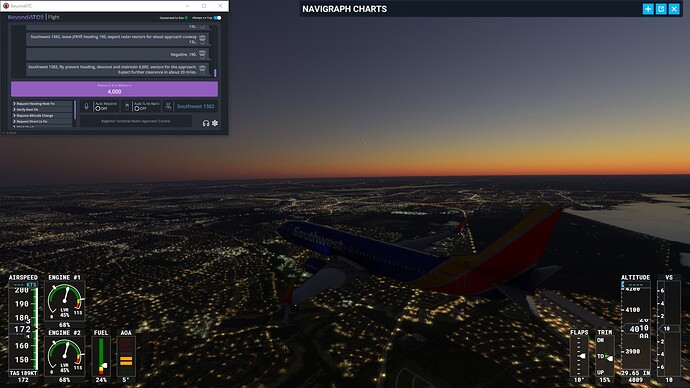Screen dimensions: 690x388
Task: Click icon beside 'Negative, 190.' message
Action: [x=202, y=54]
